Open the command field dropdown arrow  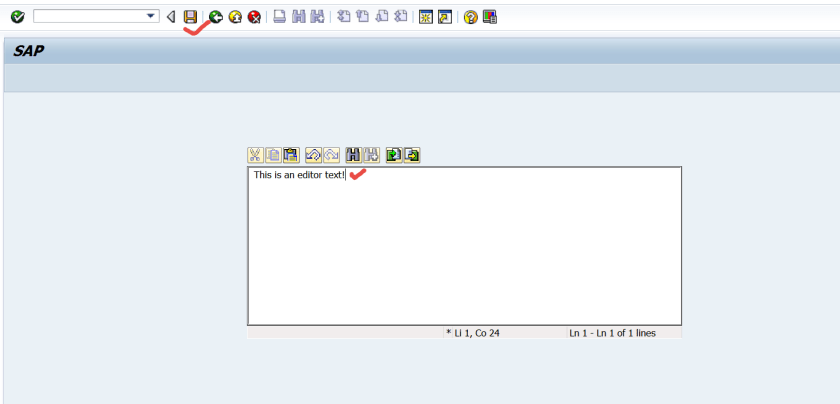click(151, 17)
